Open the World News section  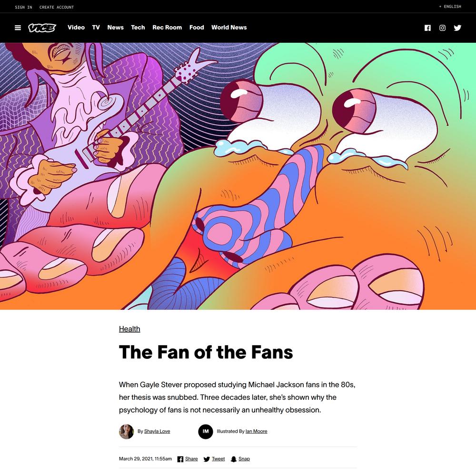(x=229, y=27)
